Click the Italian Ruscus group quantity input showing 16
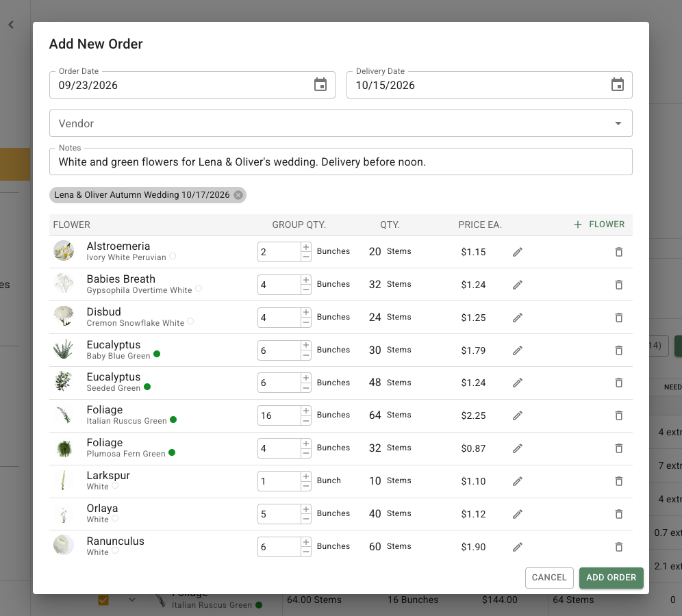 pyautogui.click(x=279, y=415)
